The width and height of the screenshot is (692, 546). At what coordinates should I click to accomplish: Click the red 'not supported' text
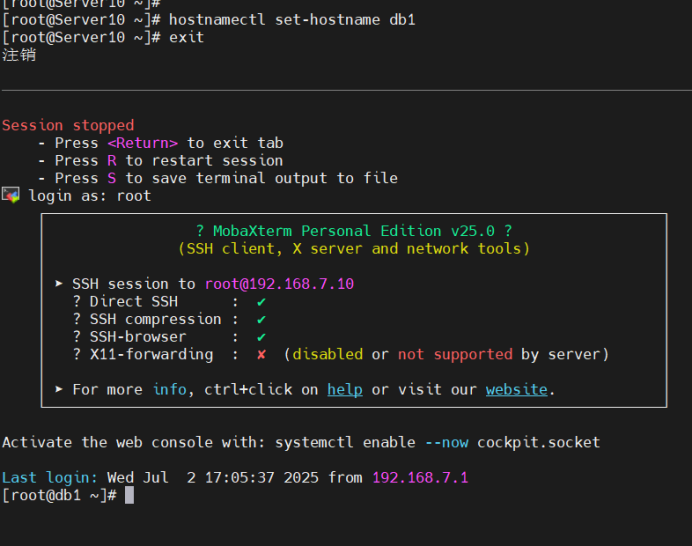pos(455,354)
